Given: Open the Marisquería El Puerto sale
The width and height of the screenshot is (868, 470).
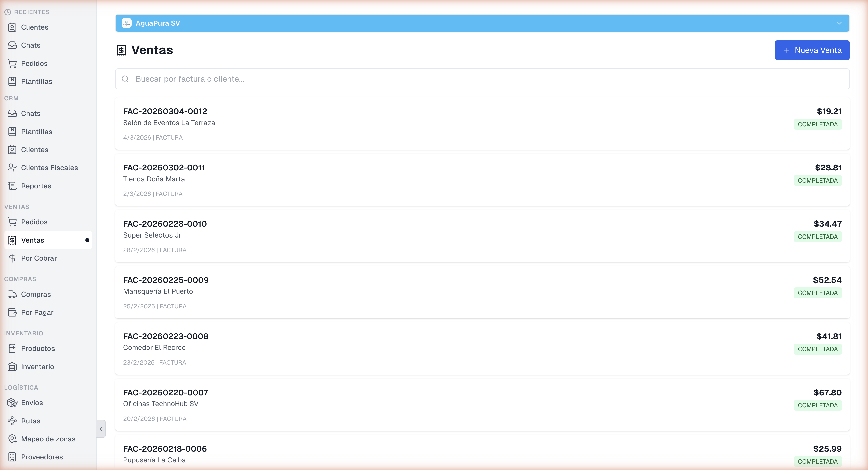Looking at the screenshot, I should point(158,291).
